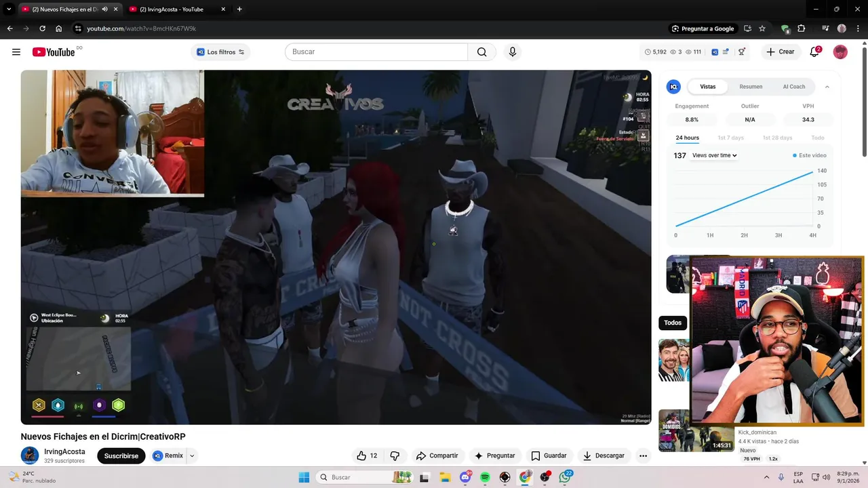Image resolution: width=868 pixels, height=488 pixels.
Task: Click the blue vidIQ logo in side panel
Action: (x=673, y=87)
